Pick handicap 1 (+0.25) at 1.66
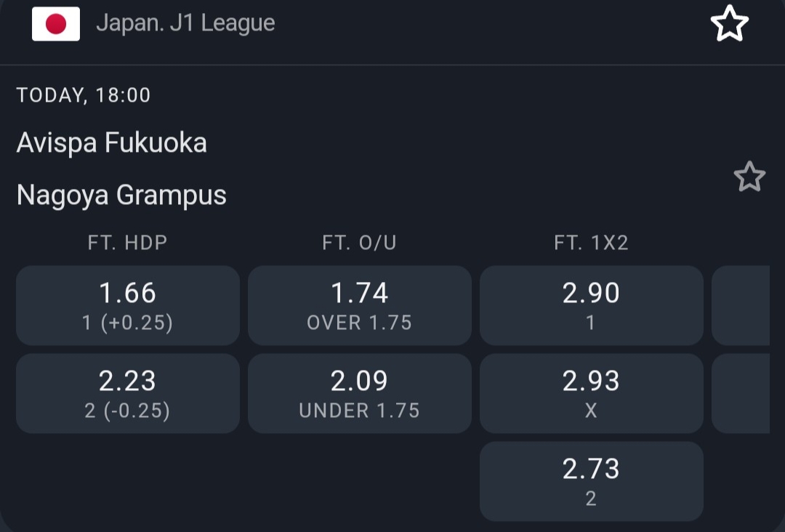Viewport: 785px width, 532px height. [x=128, y=305]
